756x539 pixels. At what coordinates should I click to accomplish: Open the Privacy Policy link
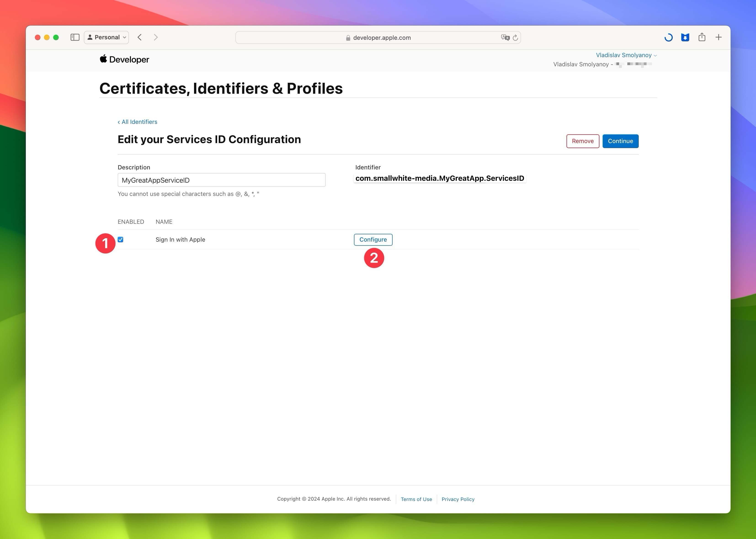458,499
